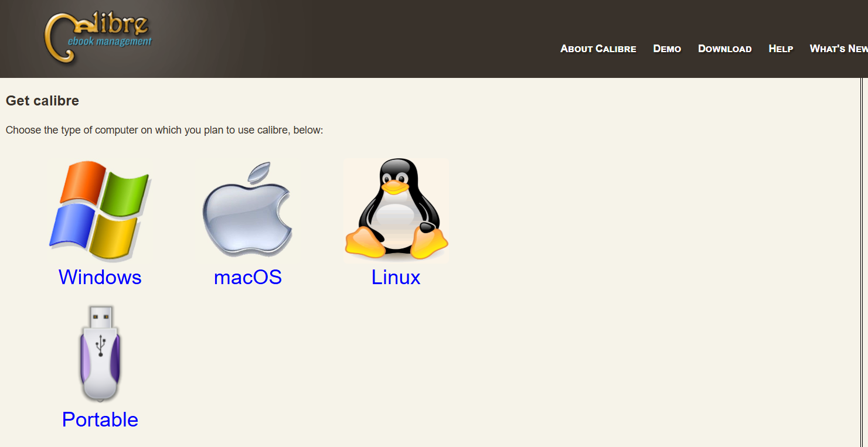
Task: Open the What's New menu item
Action: [x=839, y=49]
